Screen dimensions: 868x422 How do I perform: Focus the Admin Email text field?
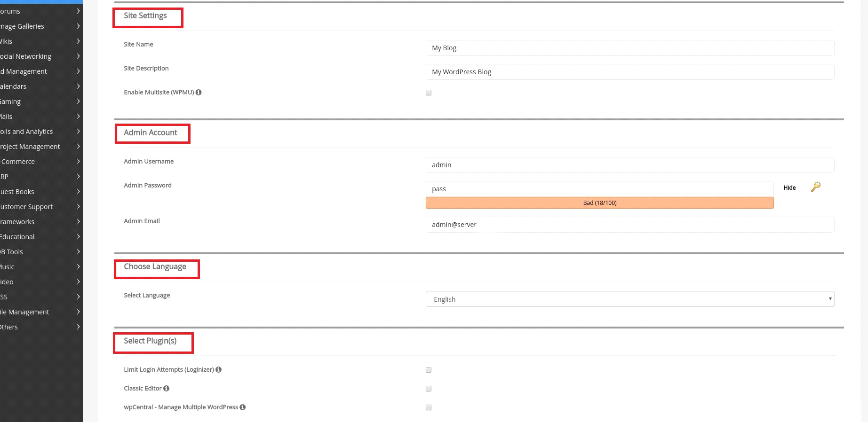[x=629, y=225]
